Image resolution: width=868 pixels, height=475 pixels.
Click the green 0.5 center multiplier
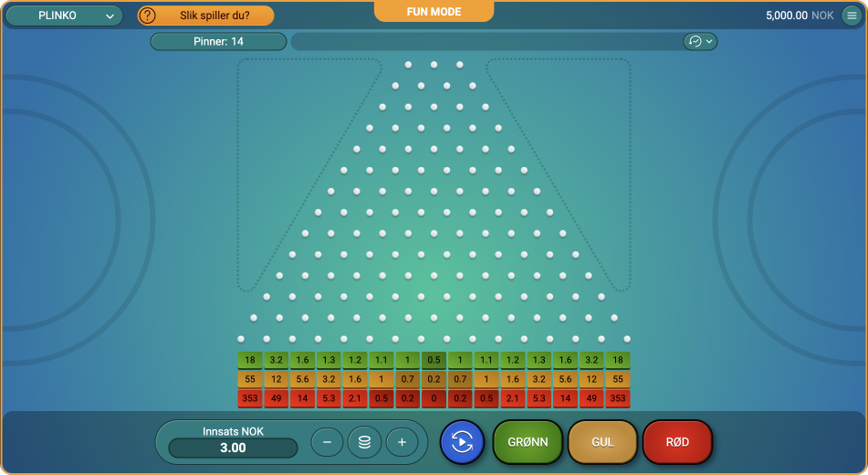pos(434,360)
